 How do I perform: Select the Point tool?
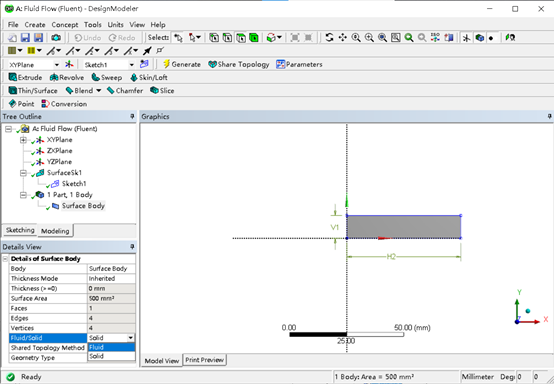pyautogui.click(x=21, y=104)
